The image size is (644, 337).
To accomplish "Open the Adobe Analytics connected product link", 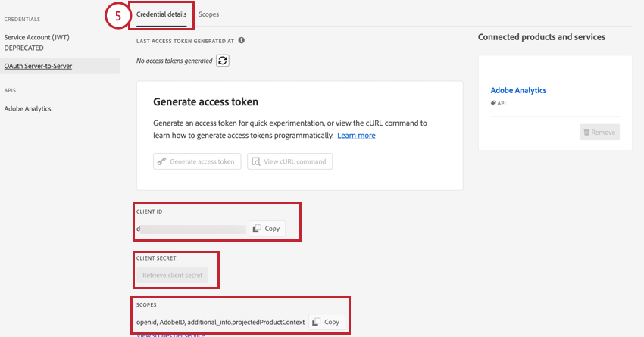I will (518, 90).
